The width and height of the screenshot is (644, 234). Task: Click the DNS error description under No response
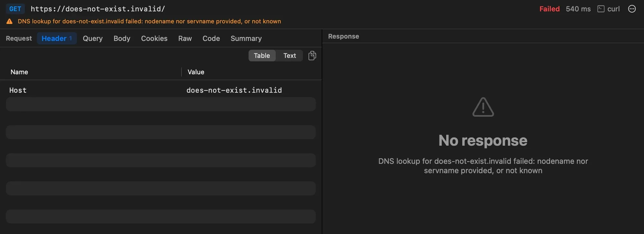[x=483, y=166]
